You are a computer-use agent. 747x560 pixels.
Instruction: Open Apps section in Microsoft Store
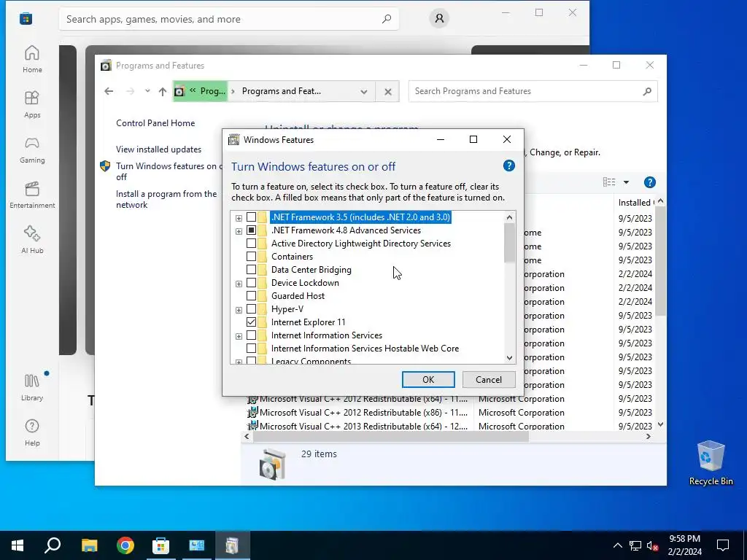pos(32,104)
